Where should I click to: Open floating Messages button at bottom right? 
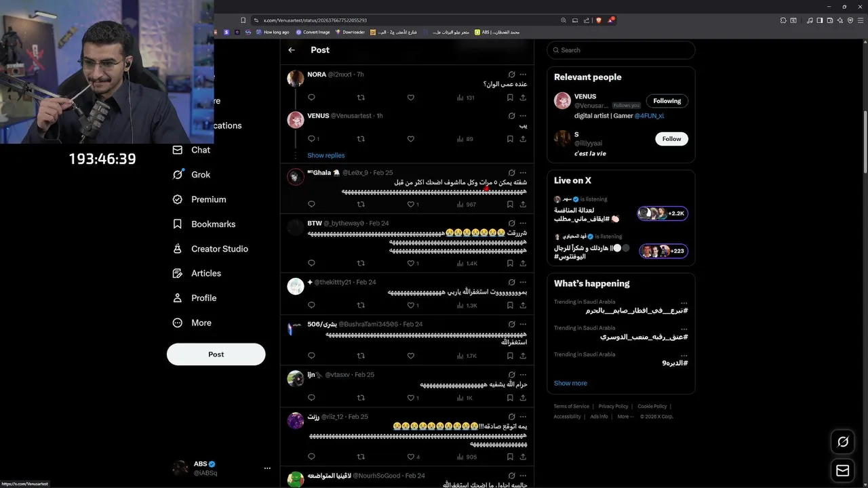click(x=843, y=470)
